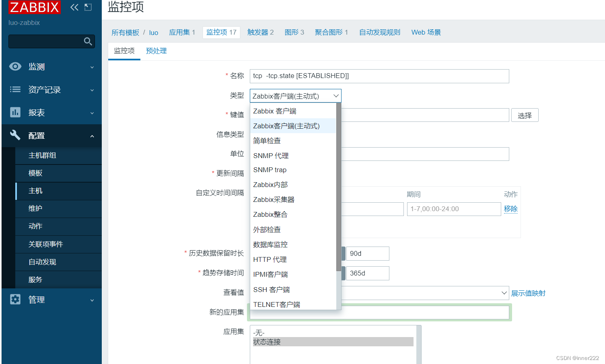
Task: Select 简单检查 option
Action: 293,141
